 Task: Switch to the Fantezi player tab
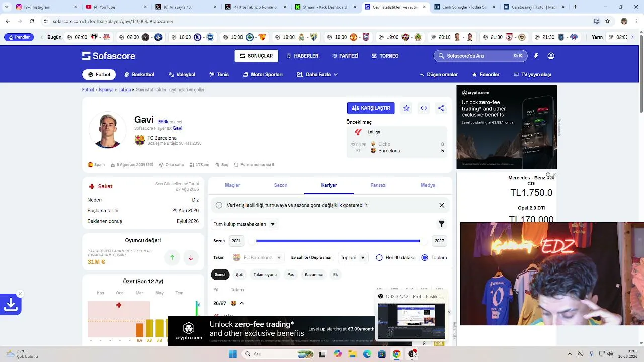(x=378, y=185)
